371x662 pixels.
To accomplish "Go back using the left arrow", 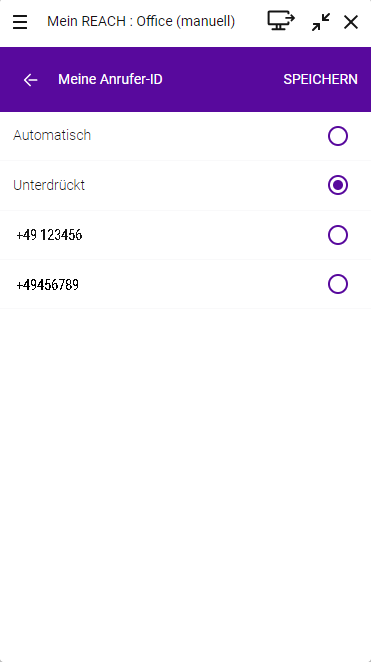I will [x=30, y=79].
